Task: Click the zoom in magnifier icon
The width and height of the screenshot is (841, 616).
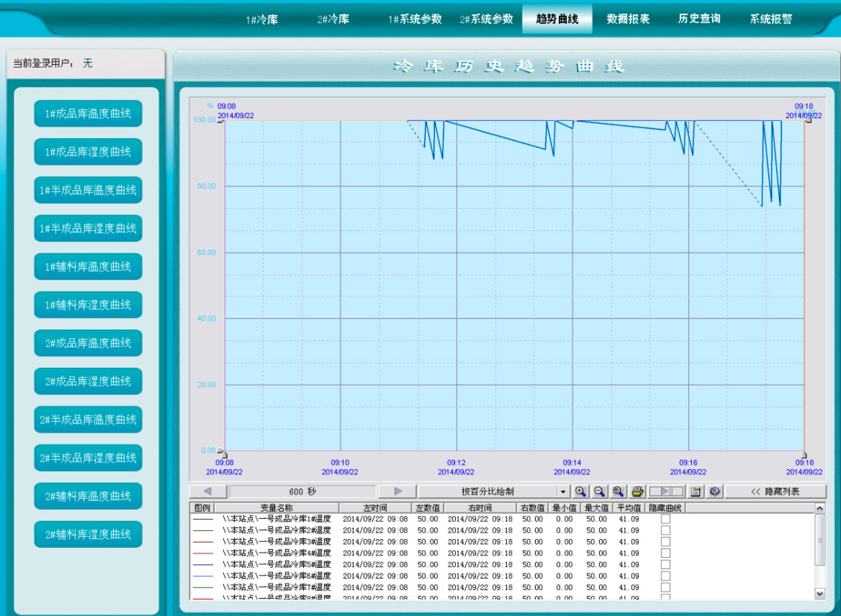Action: pyautogui.click(x=580, y=491)
